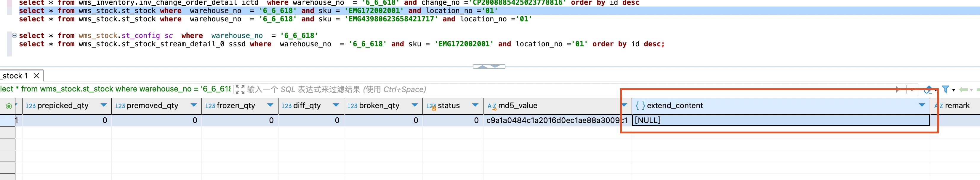The height and width of the screenshot is (180, 980).
Task: Click the extend_content column header
Action: 675,106
